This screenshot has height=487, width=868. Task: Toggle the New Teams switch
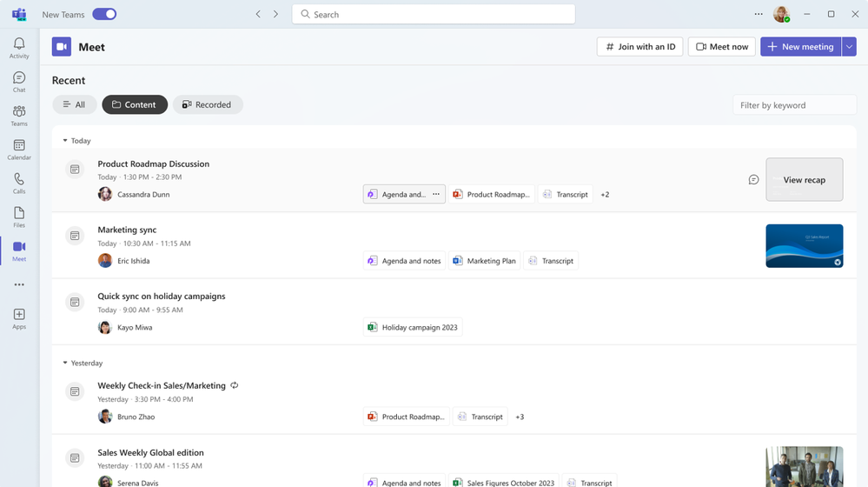(x=104, y=14)
